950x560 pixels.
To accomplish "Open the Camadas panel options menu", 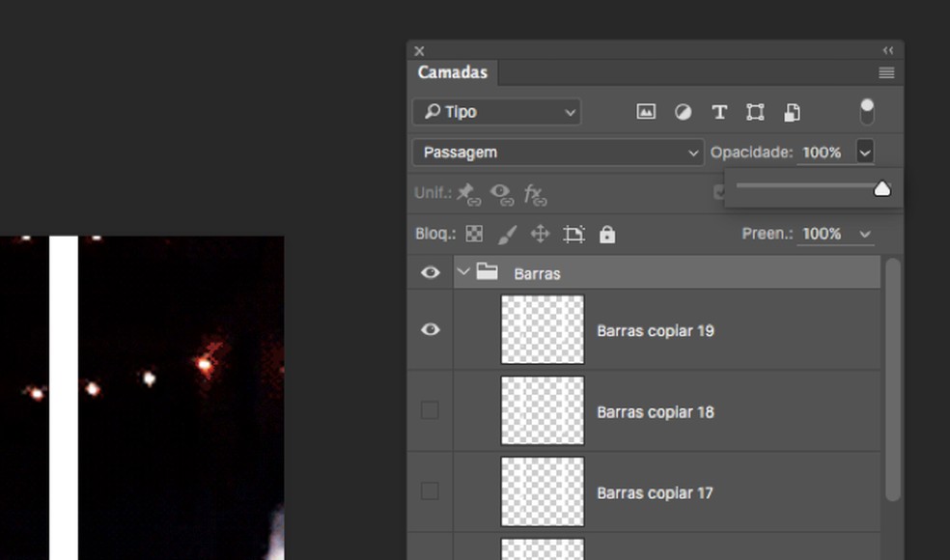I will (x=885, y=72).
